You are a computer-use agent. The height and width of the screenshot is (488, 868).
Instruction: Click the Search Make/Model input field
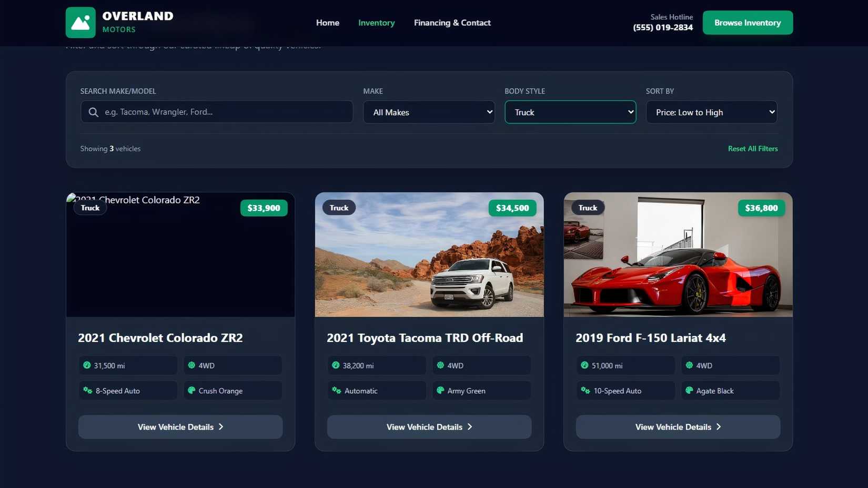coord(217,112)
